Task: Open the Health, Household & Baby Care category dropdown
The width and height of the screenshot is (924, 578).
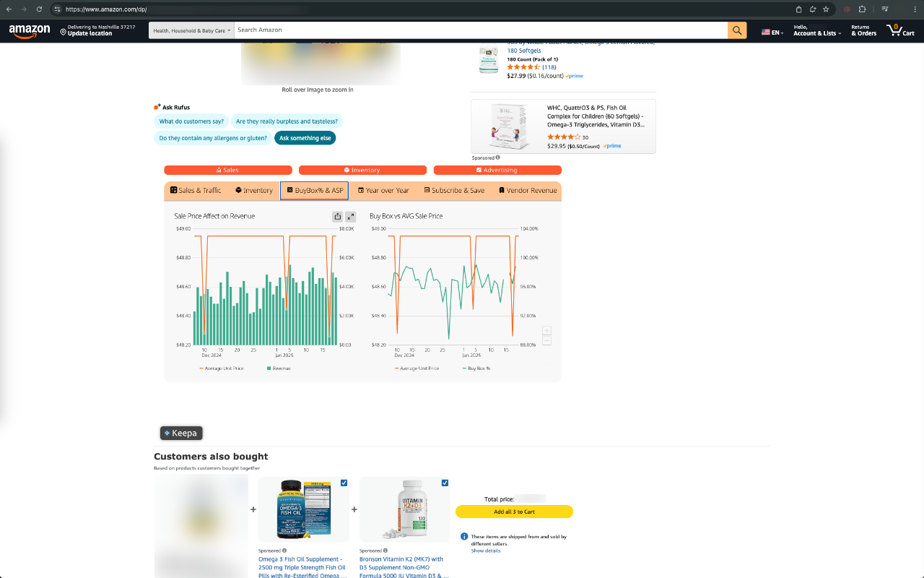Action: pos(191,30)
